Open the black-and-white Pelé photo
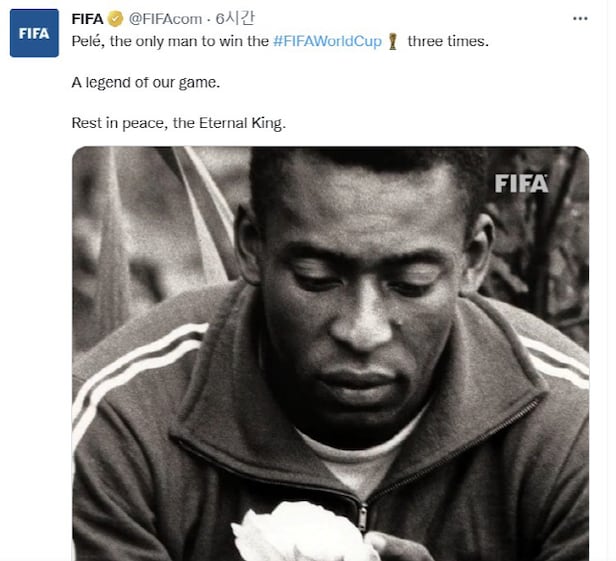The image size is (616, 561). (330, 353)
